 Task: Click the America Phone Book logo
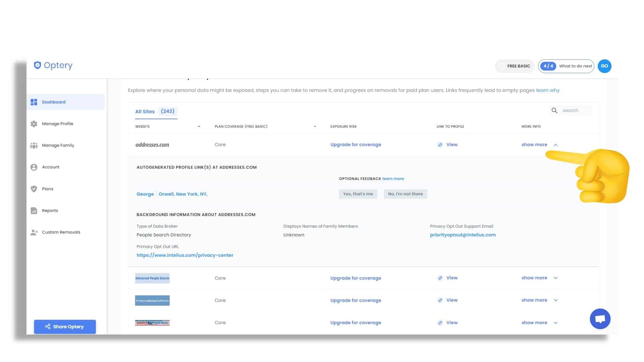coord(152,323)
